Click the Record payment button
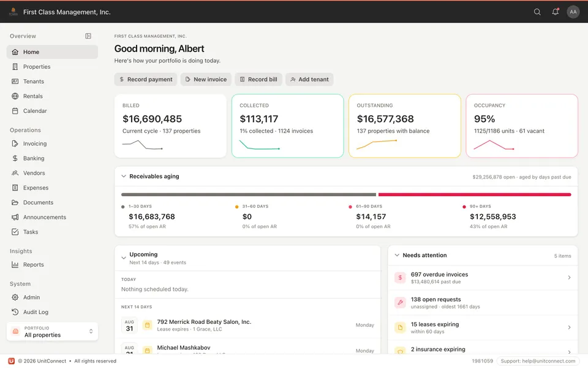 click(146, 79)
